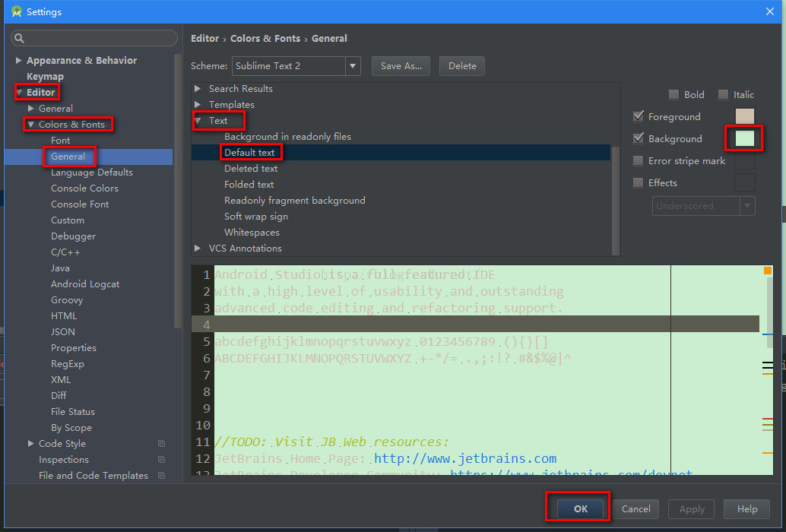The height and width of the screenshot is (532, 786).
Task: Open Android Logcat color settings
Action: 85,284
